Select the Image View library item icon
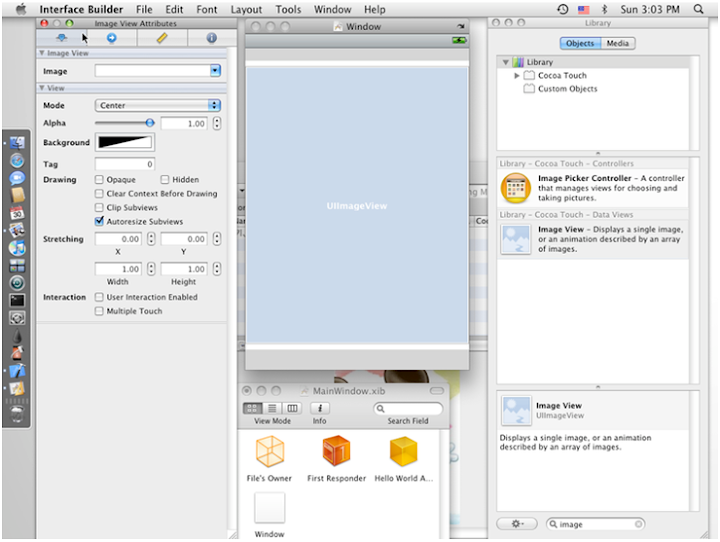Screen dimensions: 720x542 [x=516, y=239]
